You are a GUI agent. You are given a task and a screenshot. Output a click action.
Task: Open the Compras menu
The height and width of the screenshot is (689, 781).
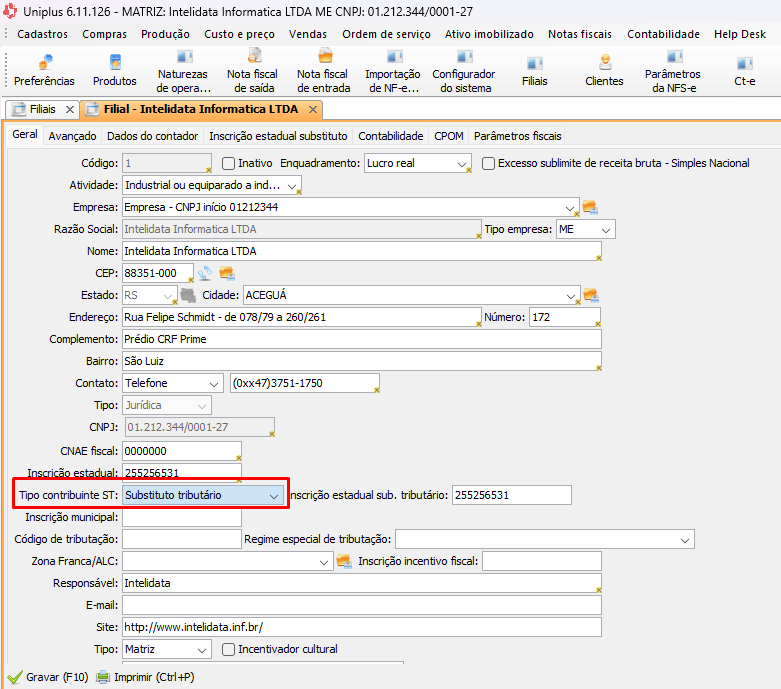(x=105, y=34)
